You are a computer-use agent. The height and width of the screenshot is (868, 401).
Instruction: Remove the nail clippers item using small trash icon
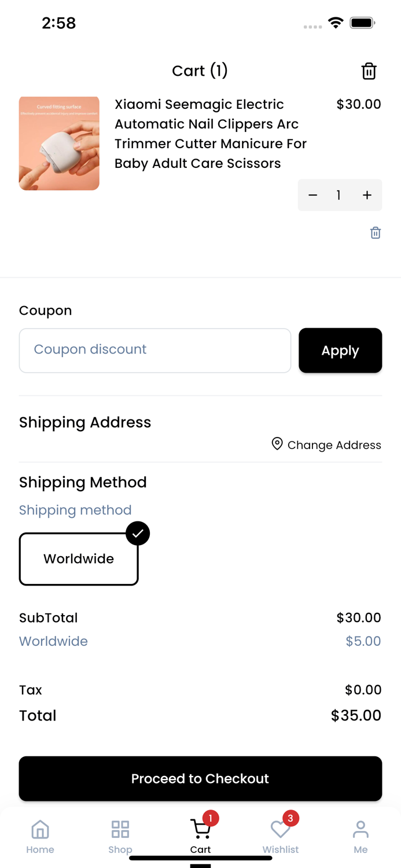376,233
